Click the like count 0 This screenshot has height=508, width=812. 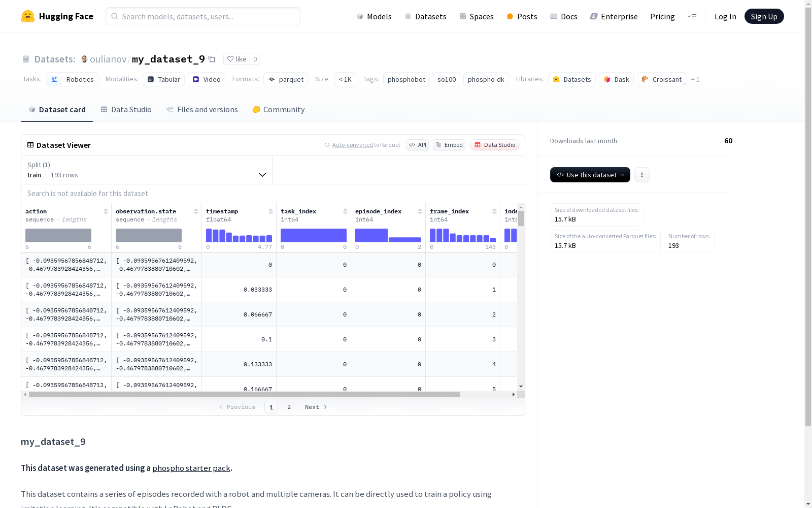(255, 59)
